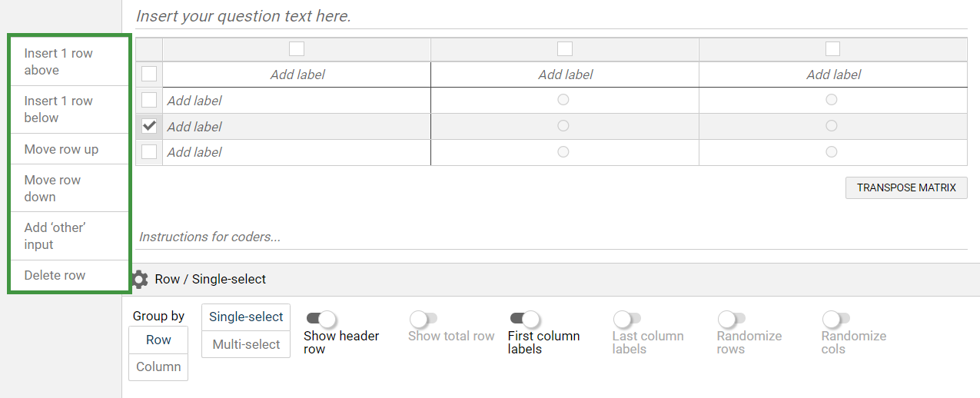Turn off First column labels toggle
Viewport: 980px width, 398px height.
524,319
